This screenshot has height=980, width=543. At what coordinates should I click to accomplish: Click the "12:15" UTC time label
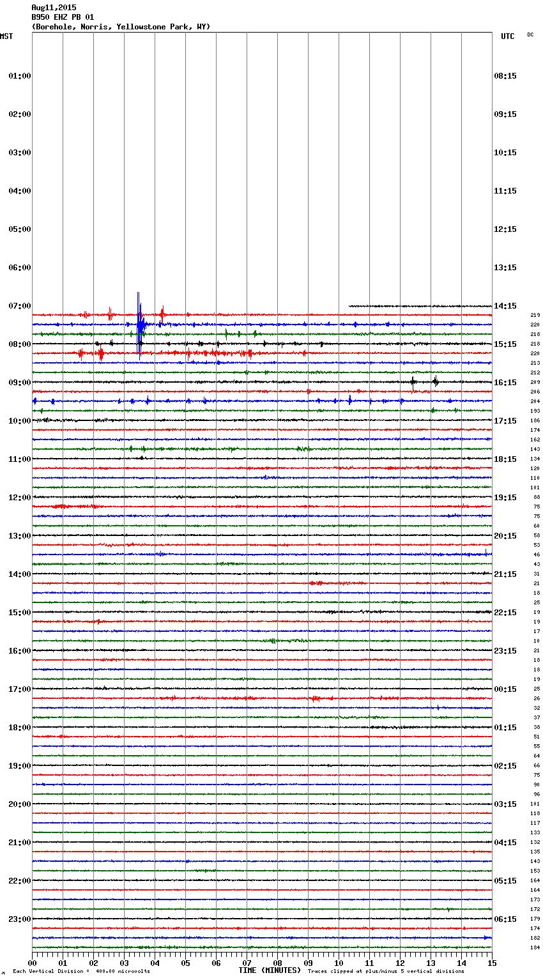click(x=505, y=229)
